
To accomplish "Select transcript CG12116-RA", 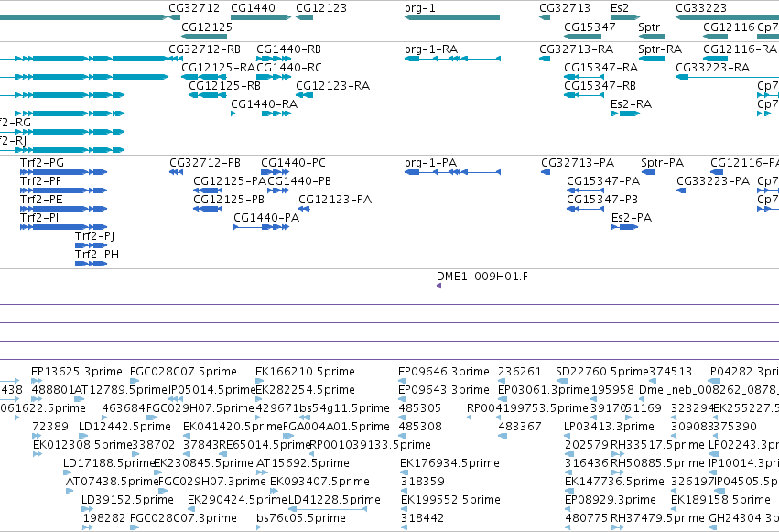I will [716, 59].
